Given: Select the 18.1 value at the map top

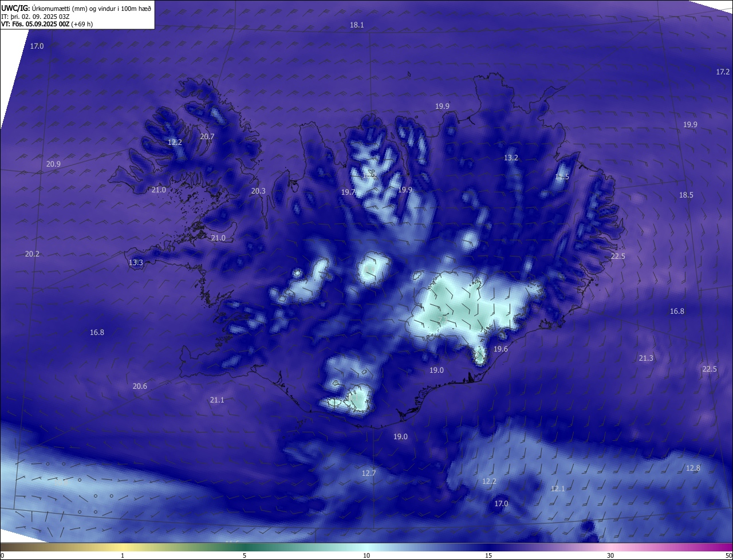Looking at the screenshot, I should pyautogui.click(x=357, y=25).
